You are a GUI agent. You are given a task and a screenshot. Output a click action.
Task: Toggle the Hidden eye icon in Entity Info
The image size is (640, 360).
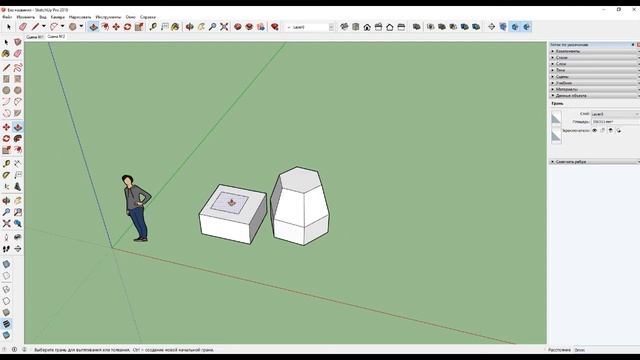[594, 130]
